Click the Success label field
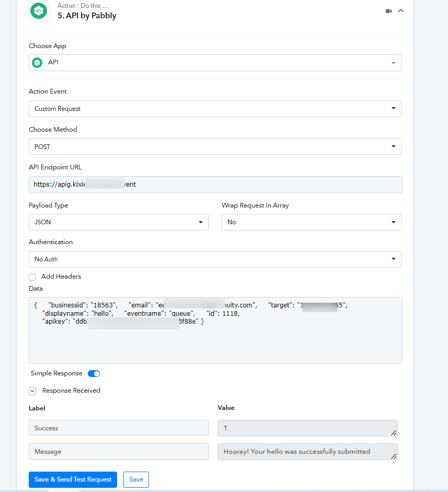Screen dimensions: 448x492 pyautogui.click(x=118, y=428)
